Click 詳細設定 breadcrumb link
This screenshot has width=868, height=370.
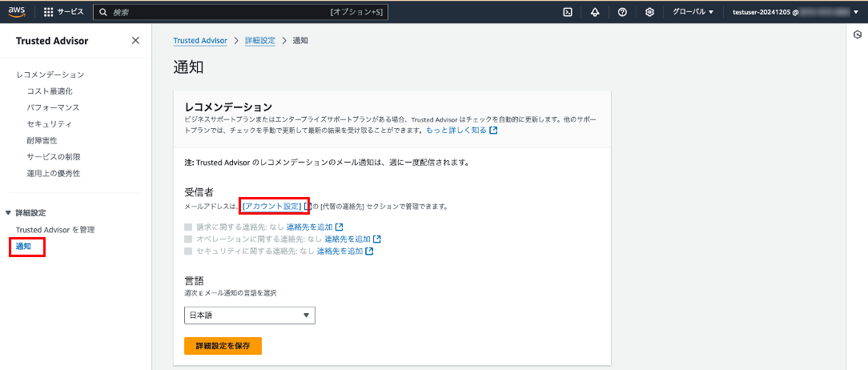click(260, 40)
